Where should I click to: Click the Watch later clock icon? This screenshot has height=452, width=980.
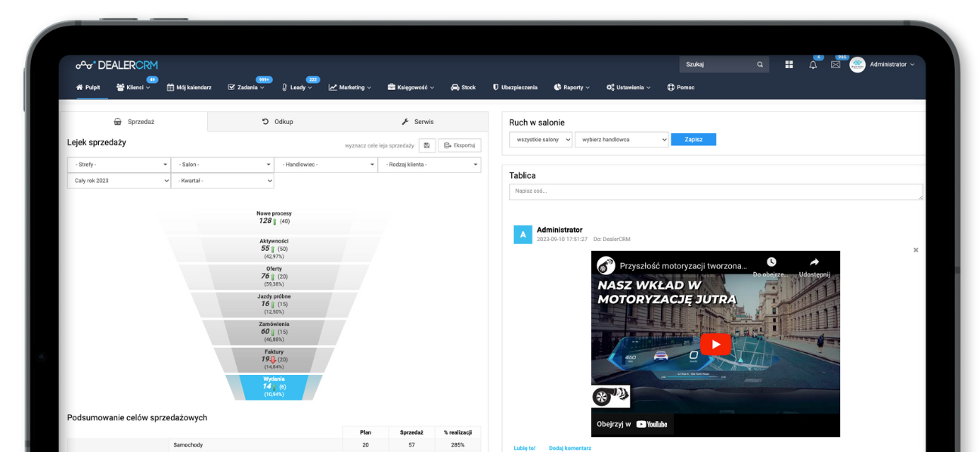(x=771, y=262)
